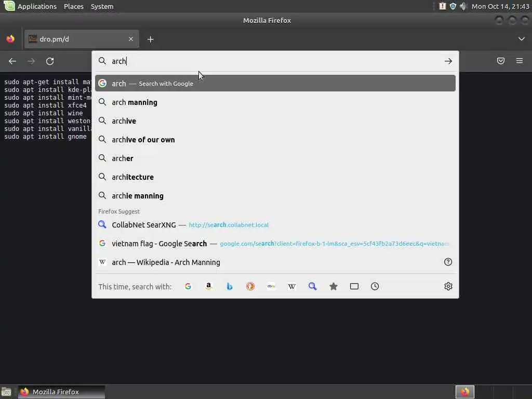
Task: Search this time with Bing icon
Action: (230, 286)
